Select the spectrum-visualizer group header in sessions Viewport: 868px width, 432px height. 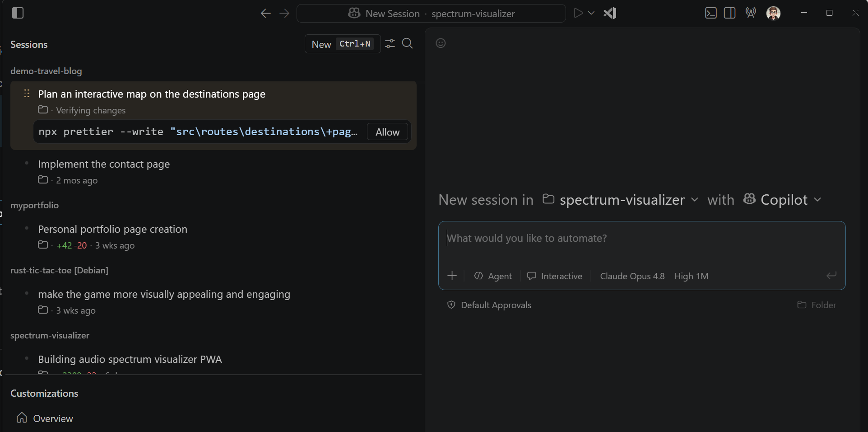click(50, 335)
